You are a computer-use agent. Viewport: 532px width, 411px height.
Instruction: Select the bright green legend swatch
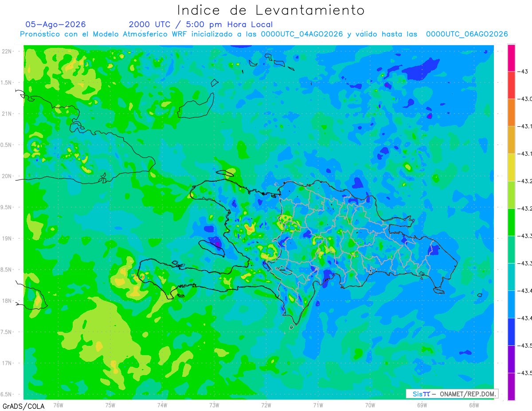511,222
